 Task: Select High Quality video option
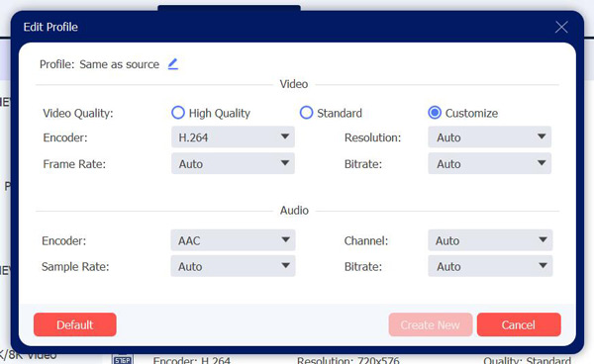pyautogui.click(x=178, y=113)
